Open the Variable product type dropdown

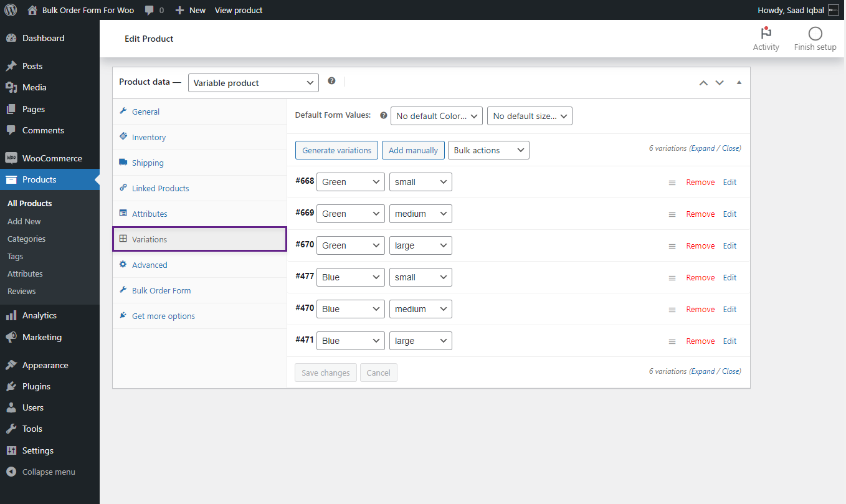(254, 83)
